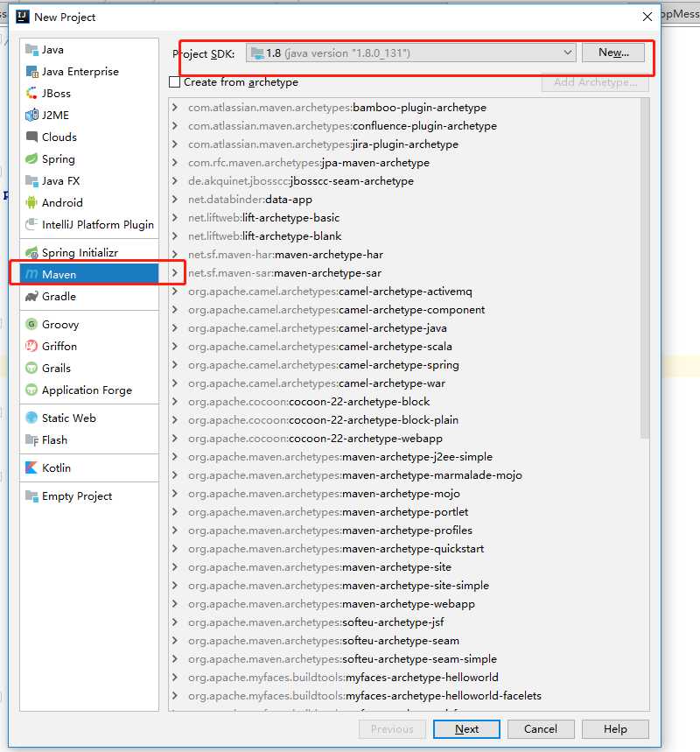
Task: Click the Previous button
Action: coord(392,729)
